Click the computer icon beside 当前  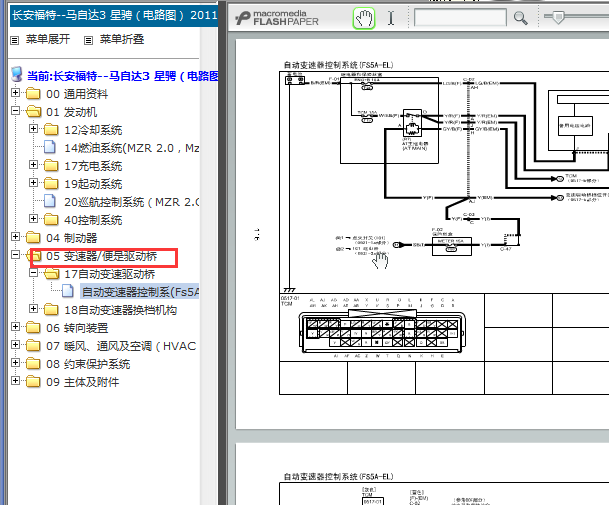[17, 74]
